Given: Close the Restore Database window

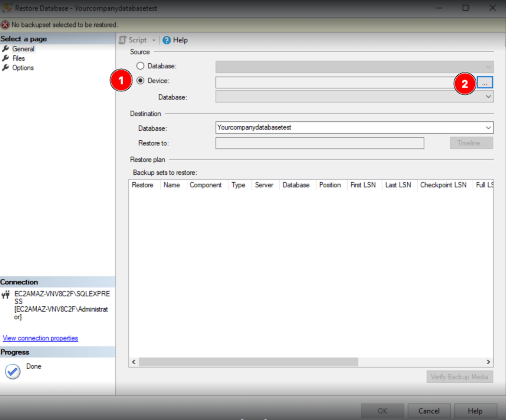Looking at the screenshot, I should (x=492, y=8).
